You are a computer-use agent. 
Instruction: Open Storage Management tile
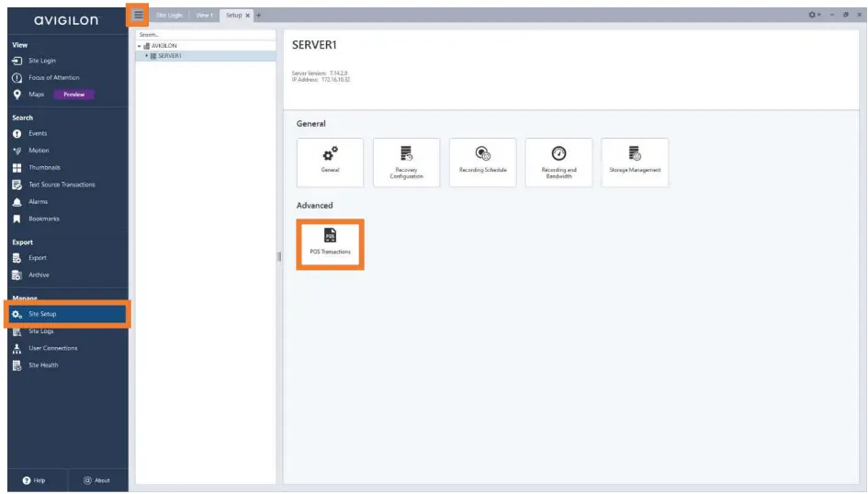click(x=635, y=163)
